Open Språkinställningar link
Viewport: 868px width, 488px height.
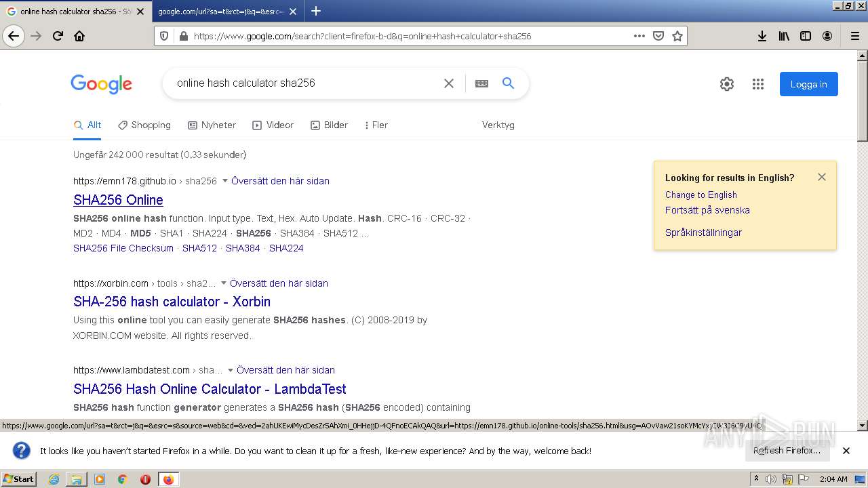click(703, 232)
